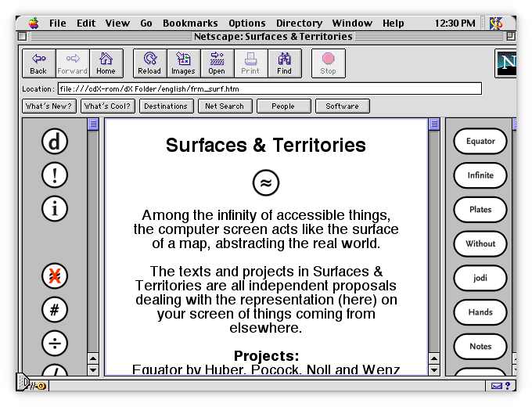Click the Back navigation toolbar icon
The width and height of the screenshot is (532, 407).
click(38, 63)
